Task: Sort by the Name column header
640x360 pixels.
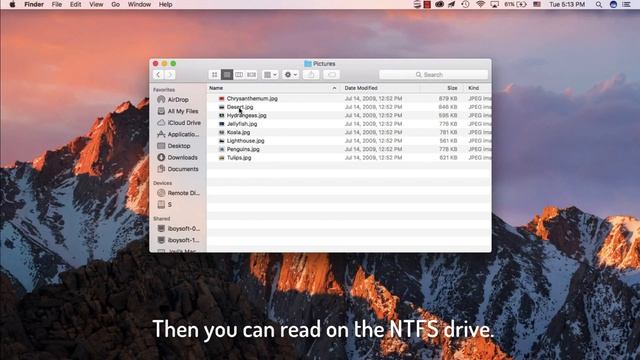Action: click(x=273, y=88)
